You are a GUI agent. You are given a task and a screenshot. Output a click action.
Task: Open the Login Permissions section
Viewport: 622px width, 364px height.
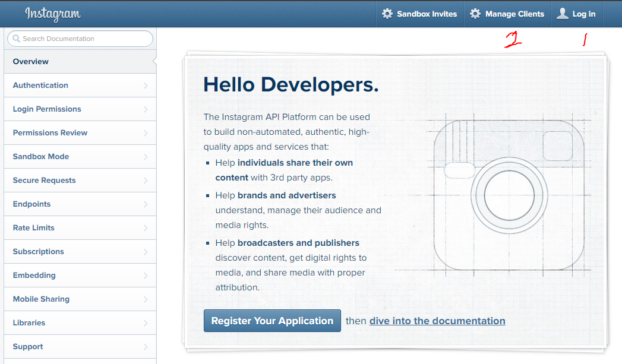80,109
